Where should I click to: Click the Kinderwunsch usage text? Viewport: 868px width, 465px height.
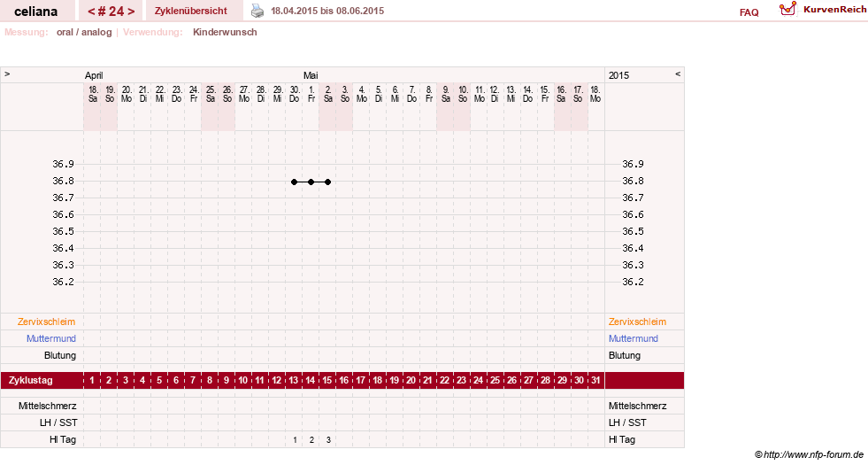225,32
